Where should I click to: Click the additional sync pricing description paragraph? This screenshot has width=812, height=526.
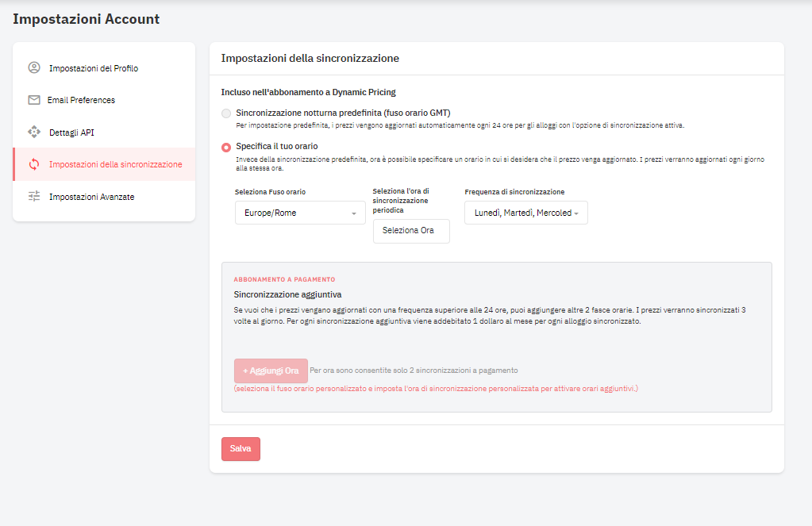(490, 316)
